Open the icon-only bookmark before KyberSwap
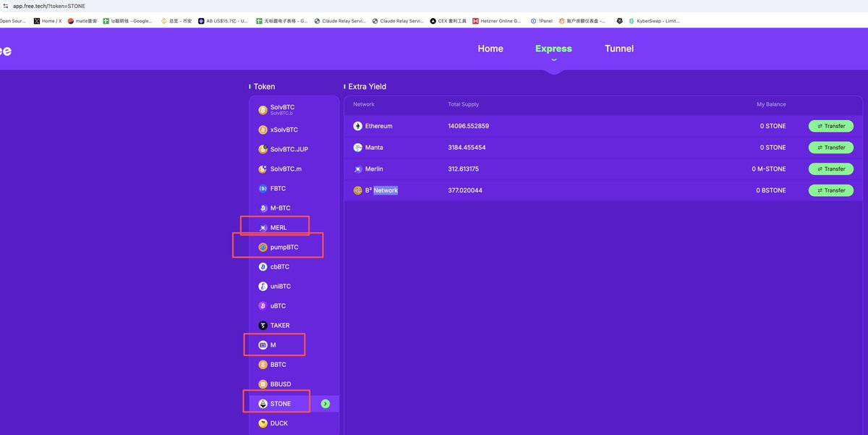This screenshot has height=435, width=868. [x=619, y=21]
